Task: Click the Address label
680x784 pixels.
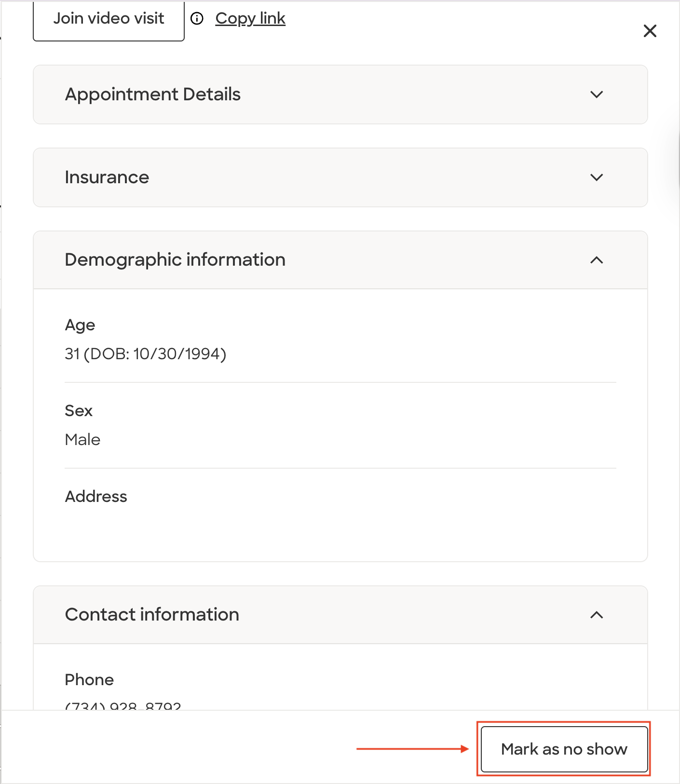Action: pyautogui.click(x=96, y=497)
